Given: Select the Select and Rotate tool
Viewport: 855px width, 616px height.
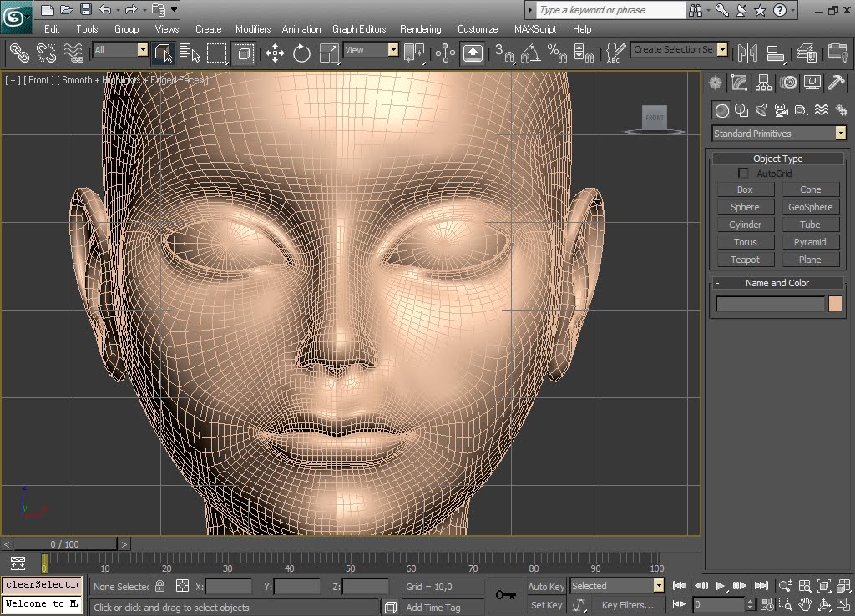Looking at the screenshot, I should [301, 53].
